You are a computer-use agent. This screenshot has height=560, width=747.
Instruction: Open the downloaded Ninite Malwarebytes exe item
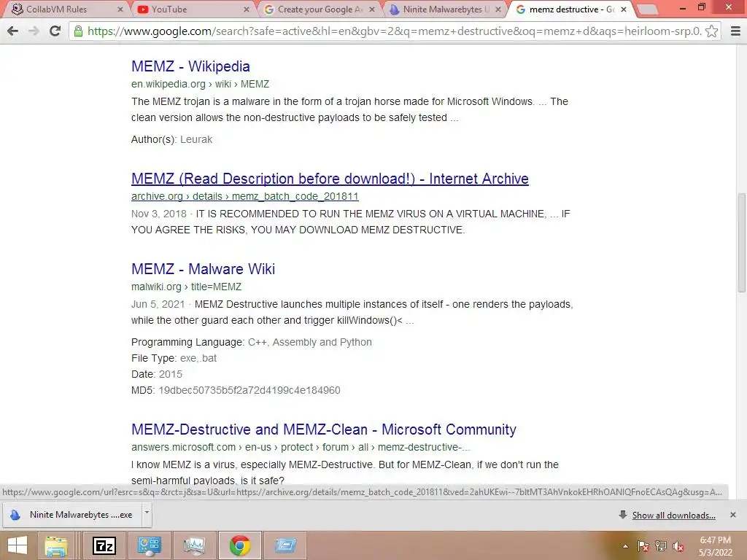[x=72, y=515]
